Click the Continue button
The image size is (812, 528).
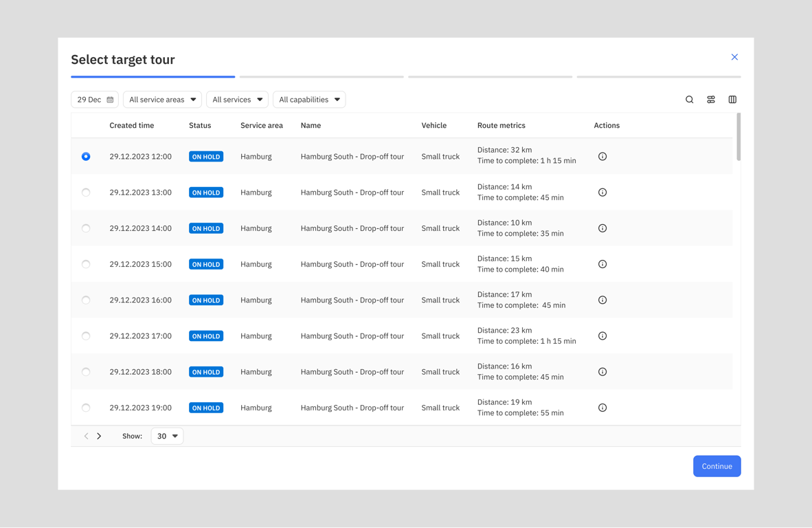tap(717, 466)
